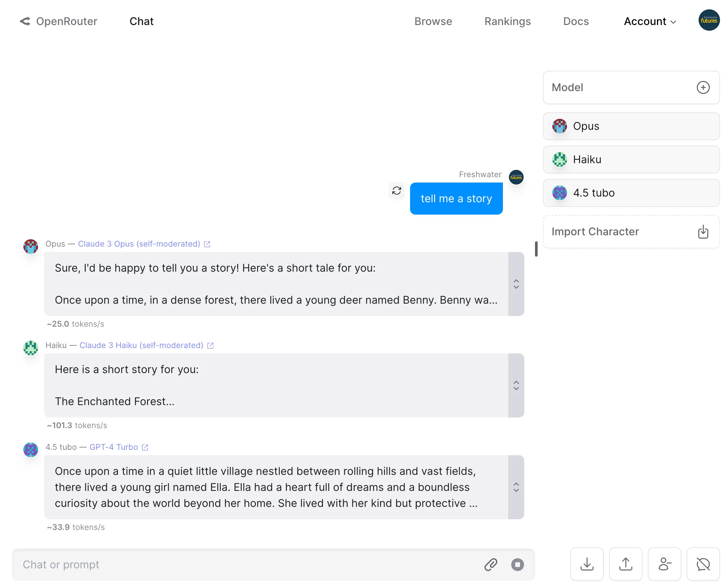This screenshot has width=726, height=588.
Task: Go to the Rankings page
Action: click(507, 21)
